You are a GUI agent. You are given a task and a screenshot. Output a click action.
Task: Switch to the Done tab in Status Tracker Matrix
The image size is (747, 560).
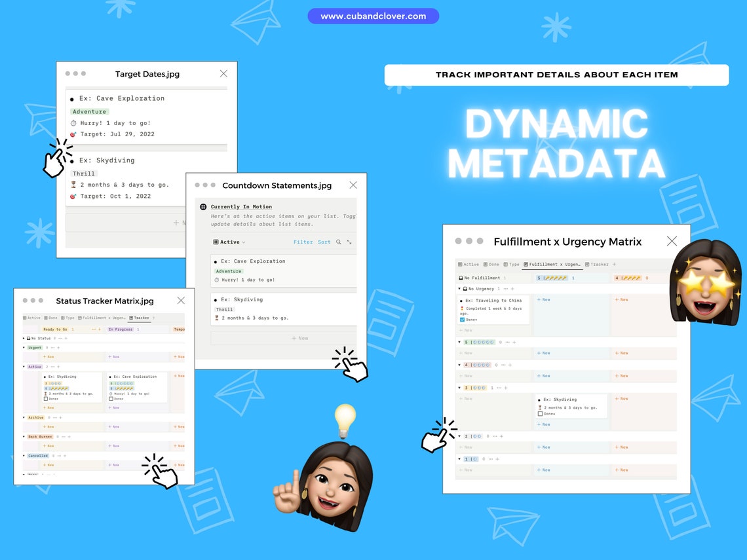(x=51, y=318)
